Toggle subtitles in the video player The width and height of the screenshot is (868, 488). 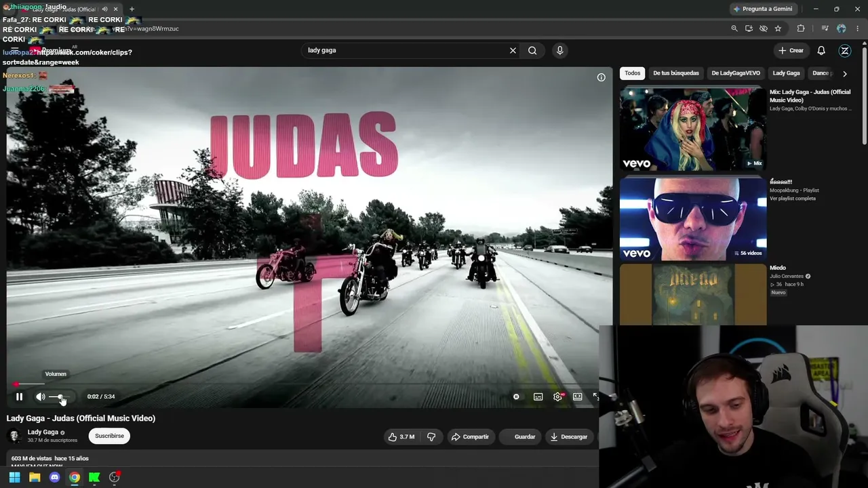click(538, 396)
